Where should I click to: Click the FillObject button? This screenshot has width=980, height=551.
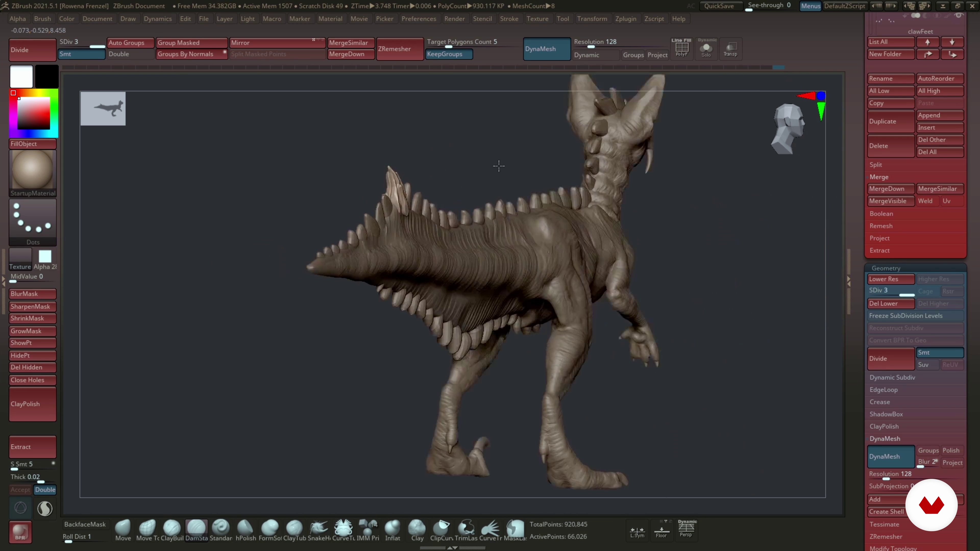click(x=33, y=144)
